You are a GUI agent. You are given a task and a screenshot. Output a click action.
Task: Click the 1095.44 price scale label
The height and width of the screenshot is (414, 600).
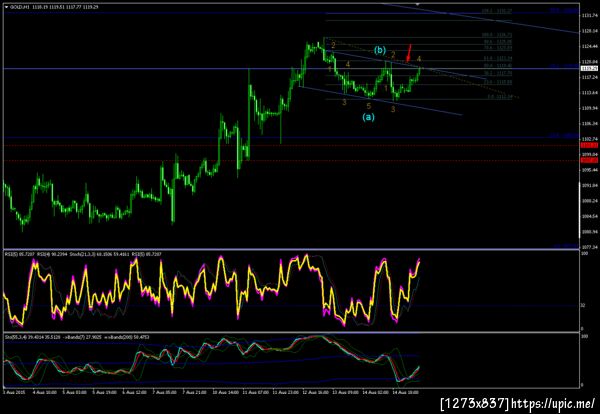590,170
